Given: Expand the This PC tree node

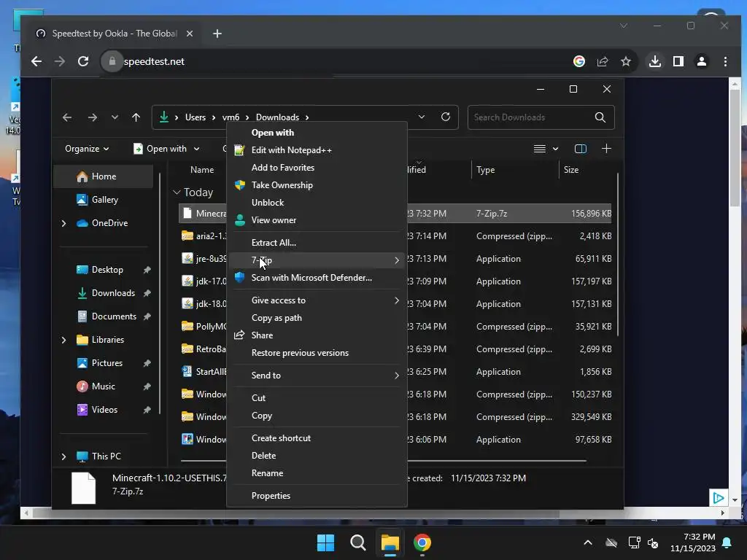Looking at the screenshot, I should (64, 456).
